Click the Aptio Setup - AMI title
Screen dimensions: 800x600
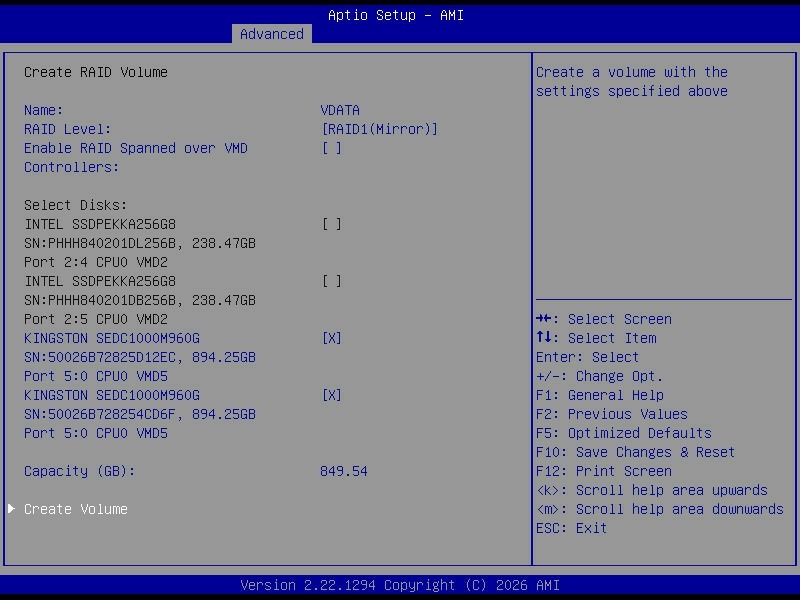point(396,15)
